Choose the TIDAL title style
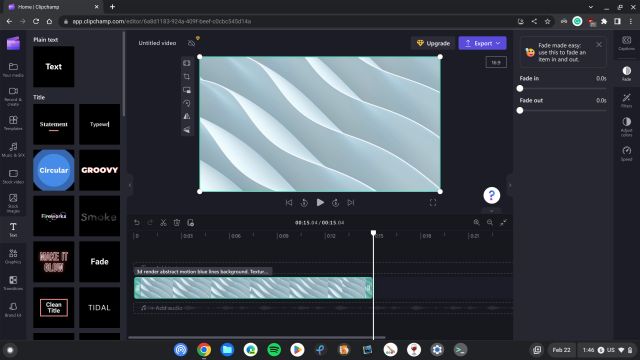 [x=100, y=307]
